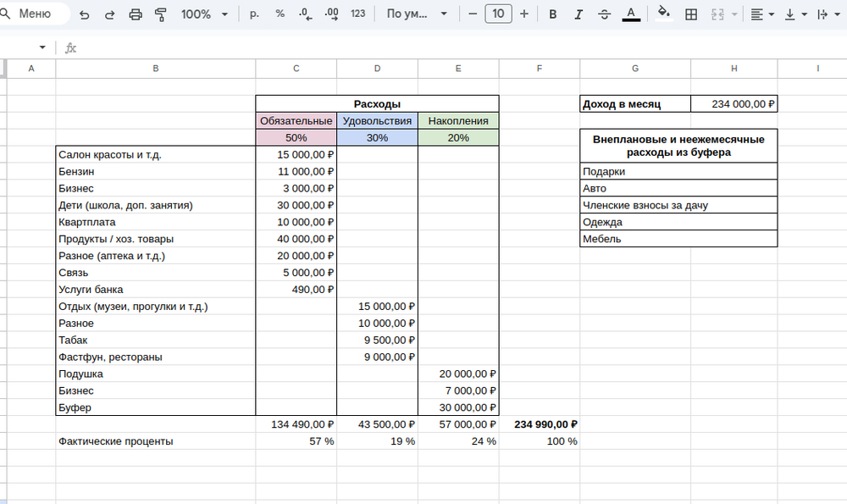847x504 pixels.
Task: Print the spreadsheet using the printer icon
Action: point(136,14)
